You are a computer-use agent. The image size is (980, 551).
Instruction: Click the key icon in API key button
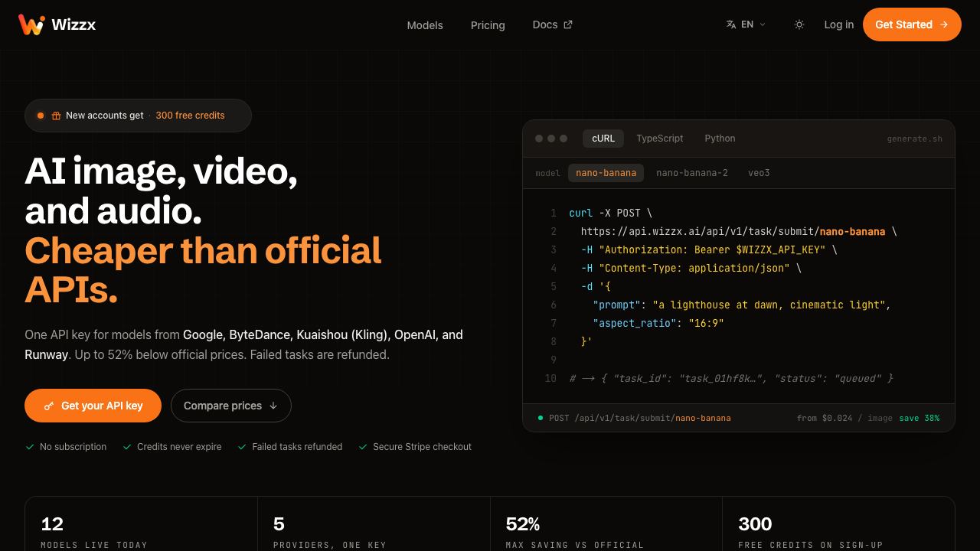coord(49,406)
